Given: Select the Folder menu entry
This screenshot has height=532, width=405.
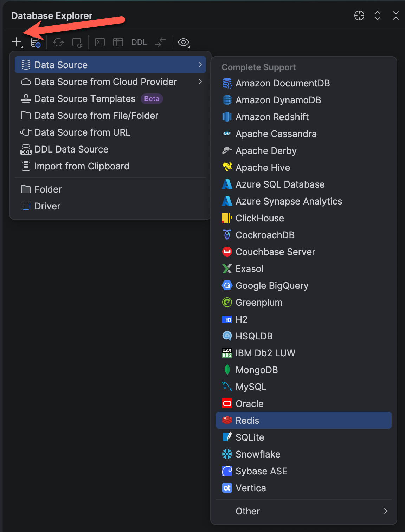Looking at the screenshot, I should coord(110,189).
